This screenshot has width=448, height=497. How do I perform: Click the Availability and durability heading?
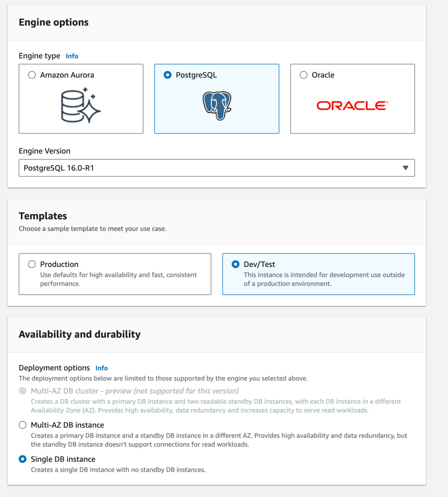coord(79,334)
